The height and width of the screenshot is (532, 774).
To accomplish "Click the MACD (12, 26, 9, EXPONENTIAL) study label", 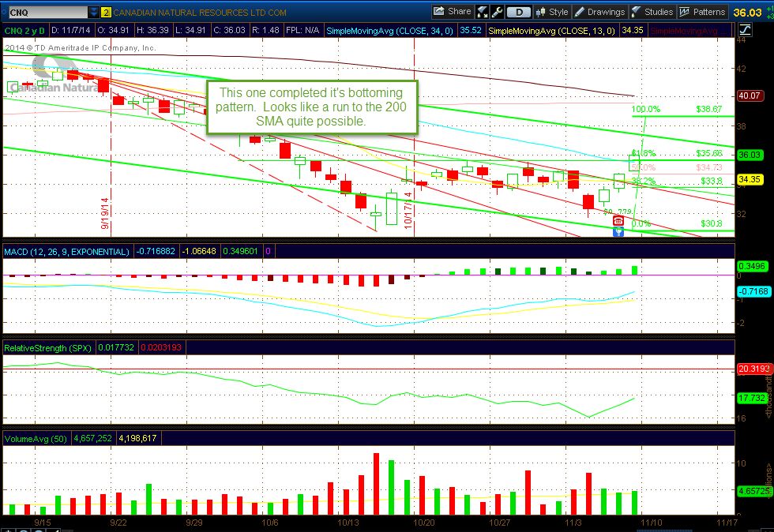I will [x=66, y=252].
